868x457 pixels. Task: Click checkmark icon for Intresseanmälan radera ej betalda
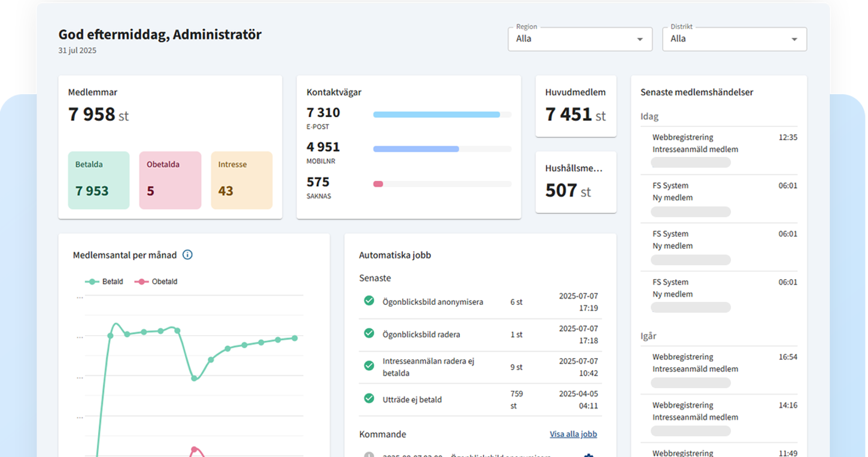369,365
